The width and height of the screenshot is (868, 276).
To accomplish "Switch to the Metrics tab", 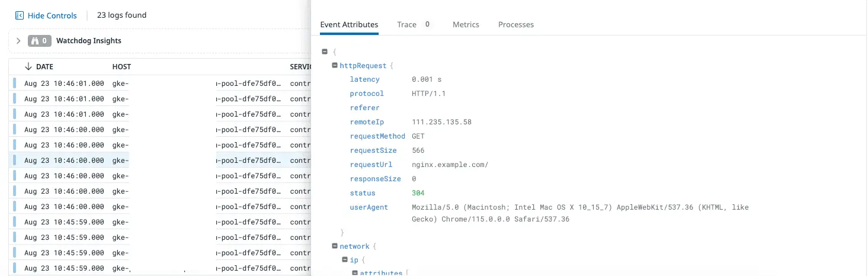I will tap(466, 24).
